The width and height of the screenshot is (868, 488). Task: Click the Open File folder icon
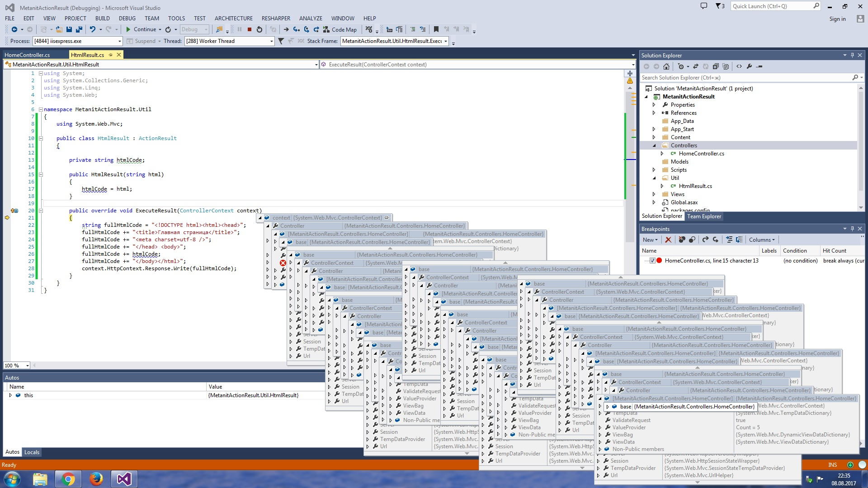click(59, 29)
